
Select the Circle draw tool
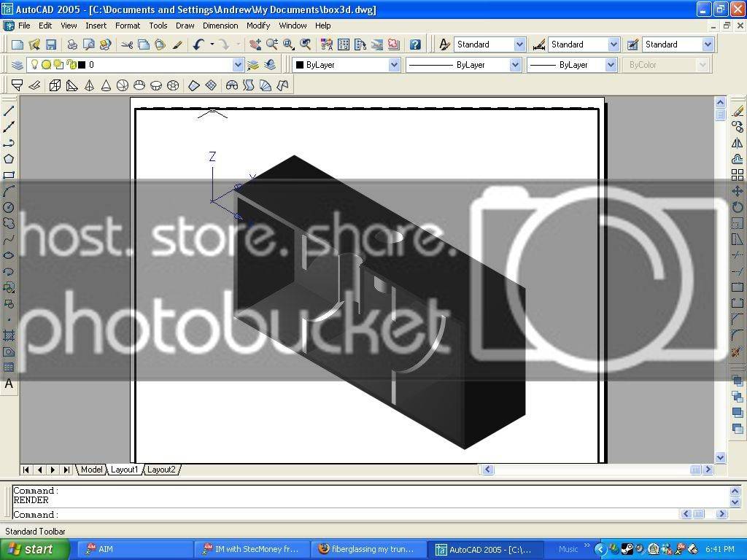[x=9, y=207]
